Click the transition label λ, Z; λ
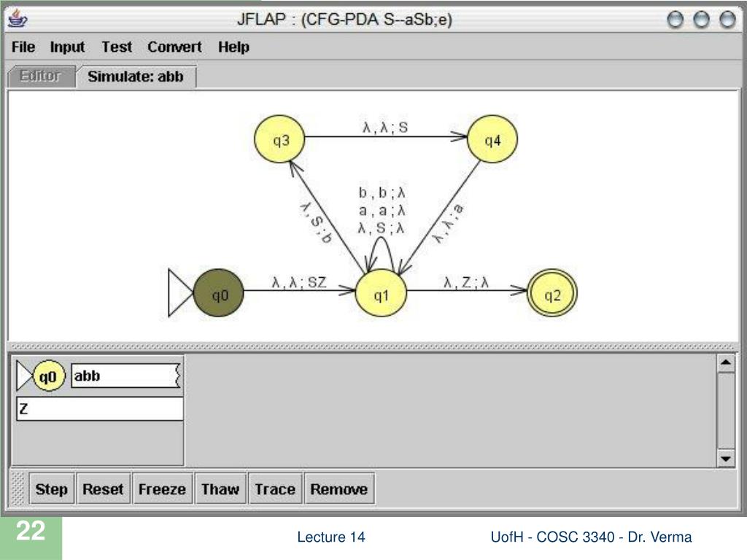Viewport: 747px width, 560px height. (466, 282)
